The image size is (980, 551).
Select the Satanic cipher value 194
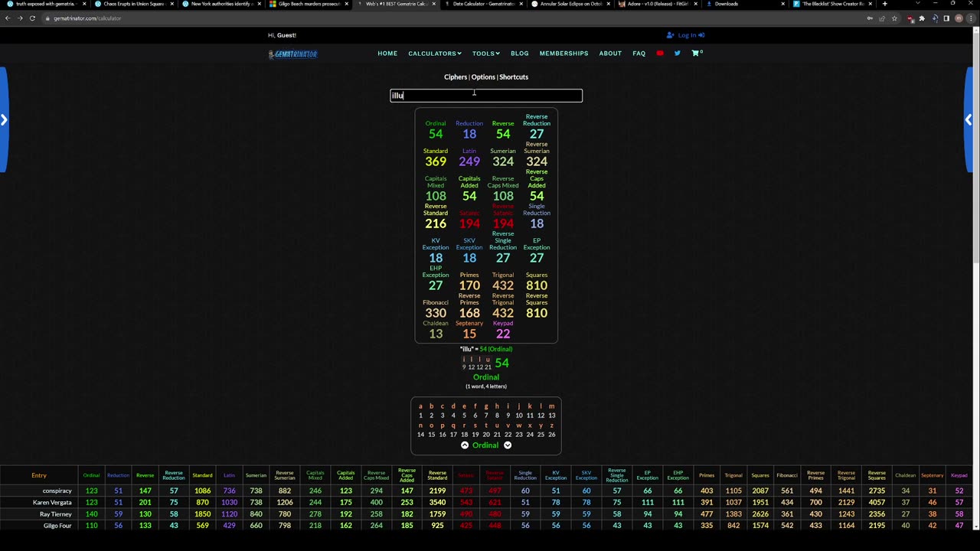pyautogui.click(x=469, y=223)
